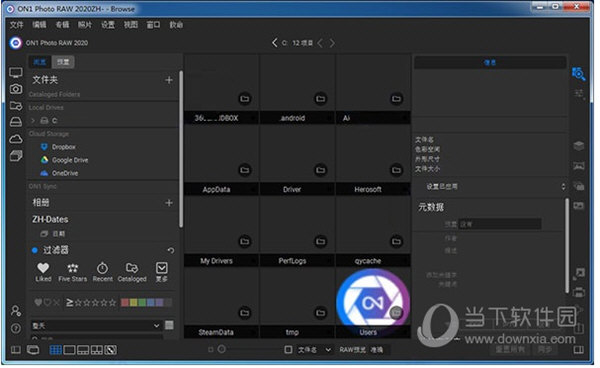Switch to single image detail view
Viewport: 600px width, 368px height.
point(69,350)
